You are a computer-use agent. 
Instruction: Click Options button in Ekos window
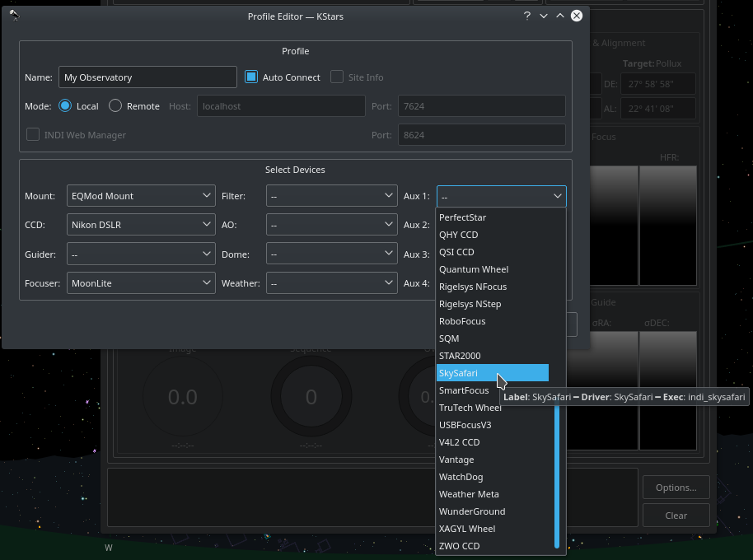tap(676, 487)
